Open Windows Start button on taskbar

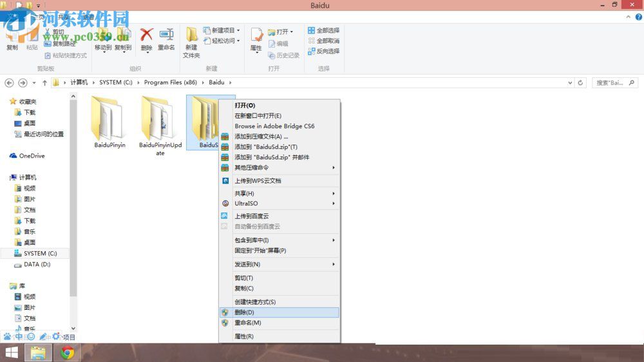tap(12, 352)
